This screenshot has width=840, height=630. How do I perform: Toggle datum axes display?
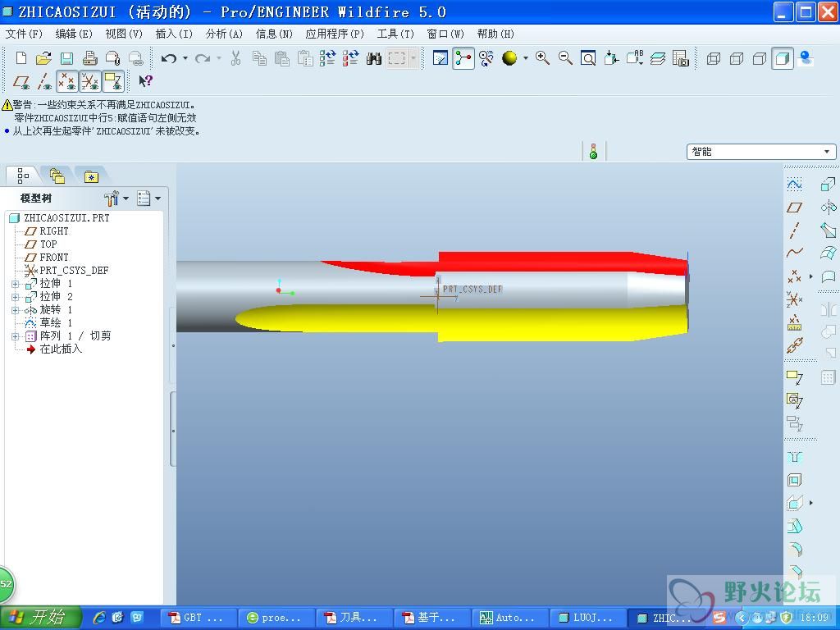(44, 81)
